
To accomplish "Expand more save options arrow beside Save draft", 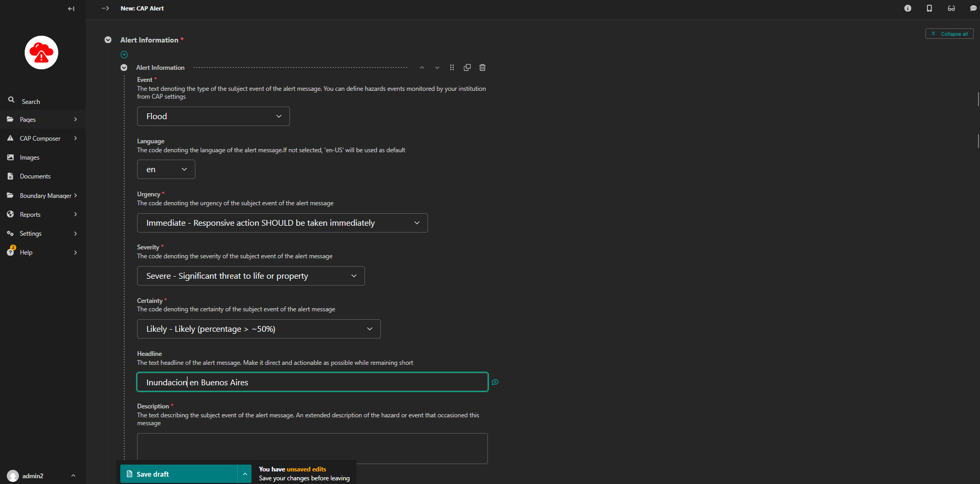I will tap(245, 474).
